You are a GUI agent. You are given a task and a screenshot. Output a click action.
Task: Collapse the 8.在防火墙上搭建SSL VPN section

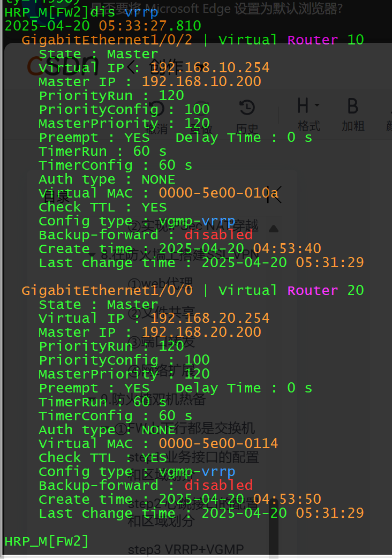93,255
